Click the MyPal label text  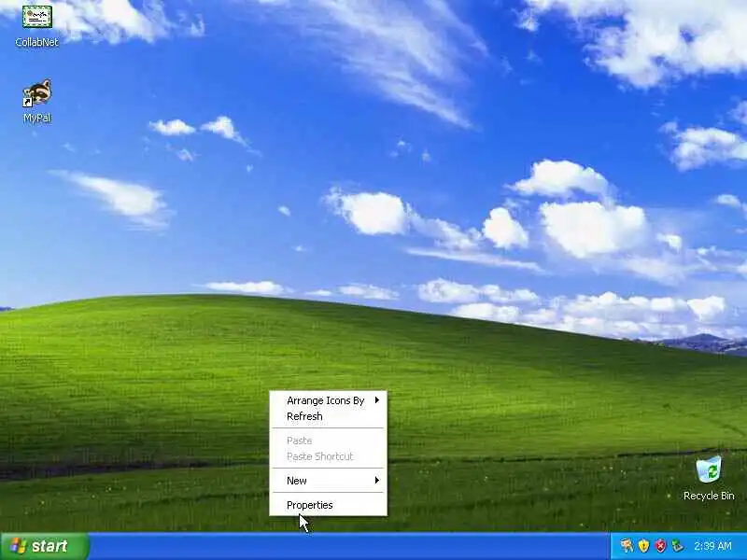[37, 118]
